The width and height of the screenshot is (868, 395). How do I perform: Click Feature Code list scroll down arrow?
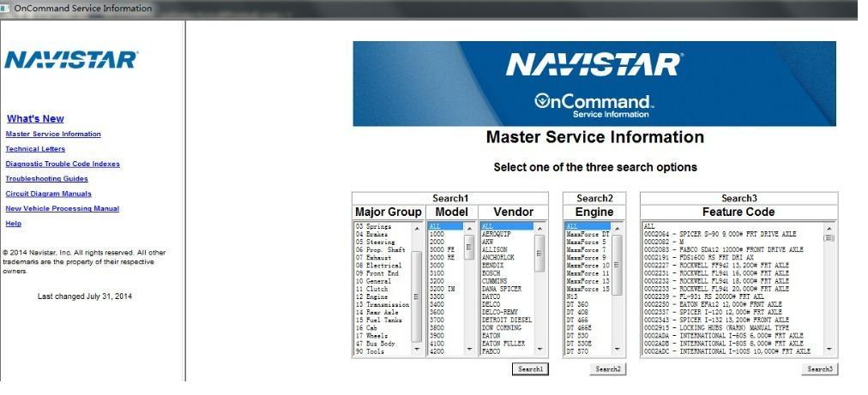pyautogui.click(x=829, y=350)
